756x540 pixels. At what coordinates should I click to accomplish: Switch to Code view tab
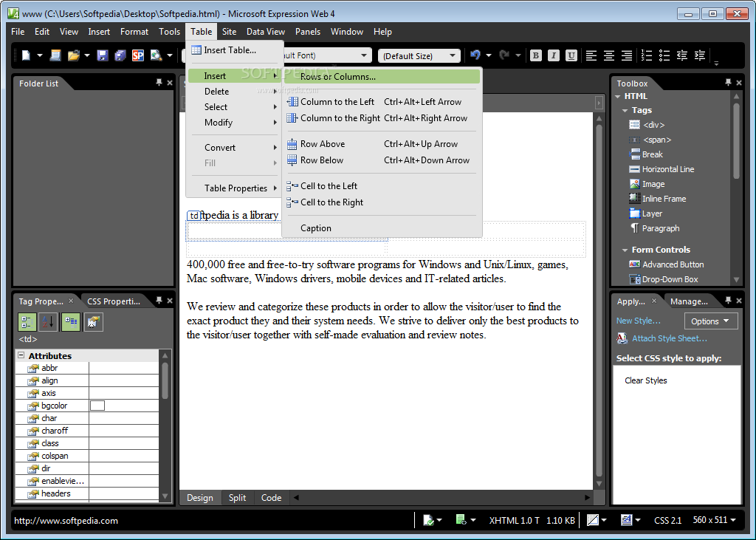click(x=271, y=498)
